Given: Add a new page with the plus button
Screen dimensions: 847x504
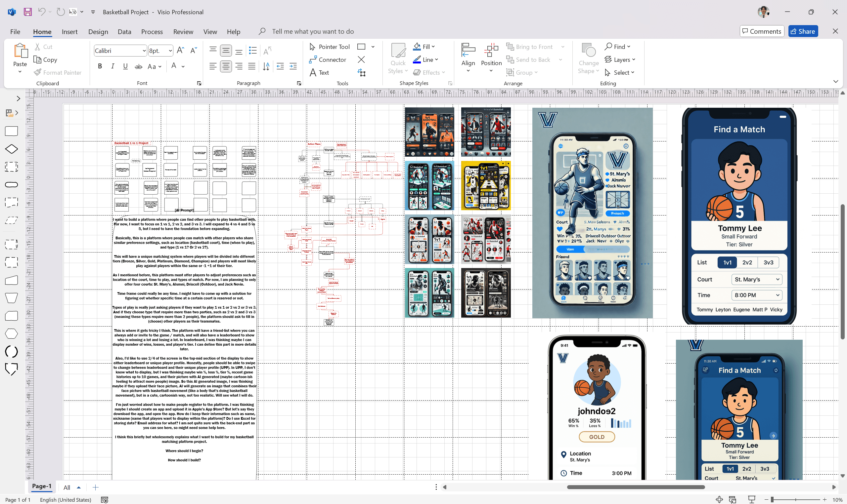Looking at the screenshot, I should click(96, 487).
